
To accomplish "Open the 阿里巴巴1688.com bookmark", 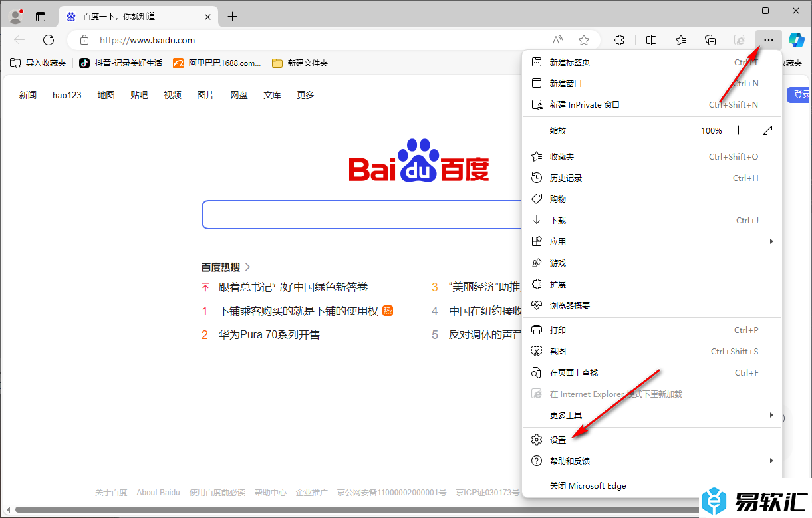I will point(217,63).
